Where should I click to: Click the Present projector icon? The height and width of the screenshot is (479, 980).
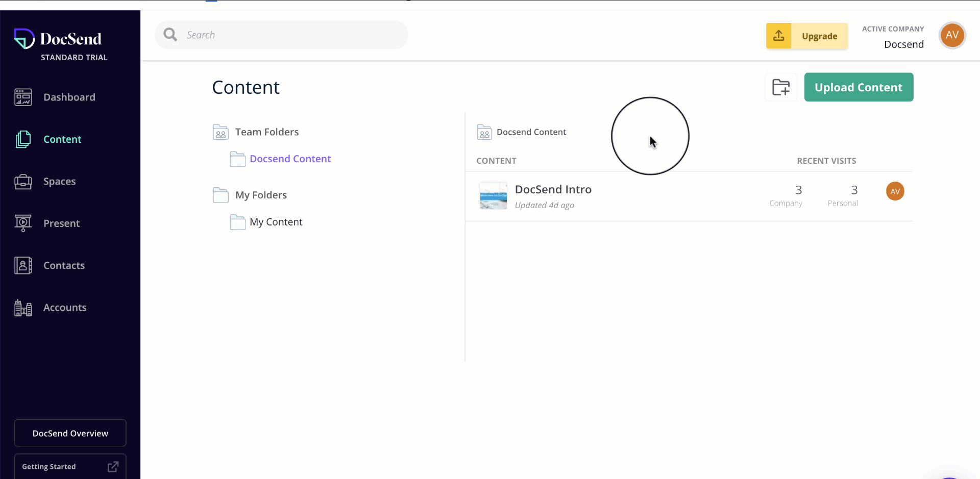(x=23, y=223)
